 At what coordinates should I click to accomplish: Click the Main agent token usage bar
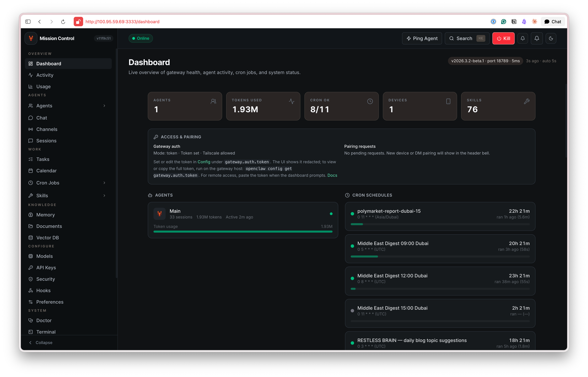(243, 231)
